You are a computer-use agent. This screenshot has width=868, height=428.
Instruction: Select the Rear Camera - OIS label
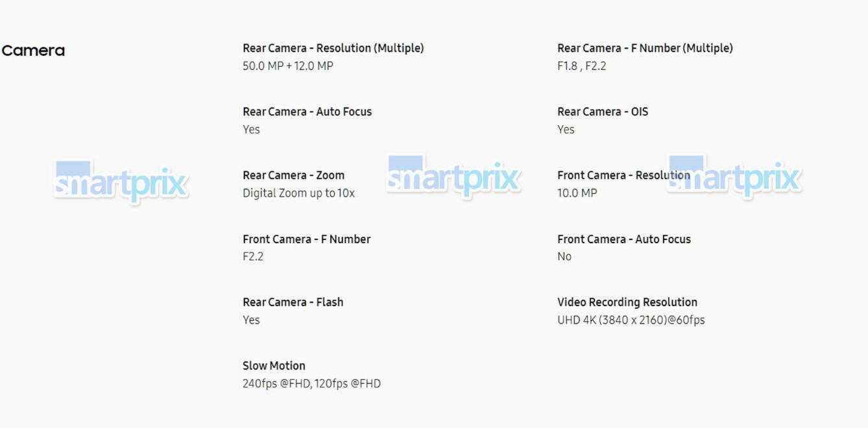(603, 112)
